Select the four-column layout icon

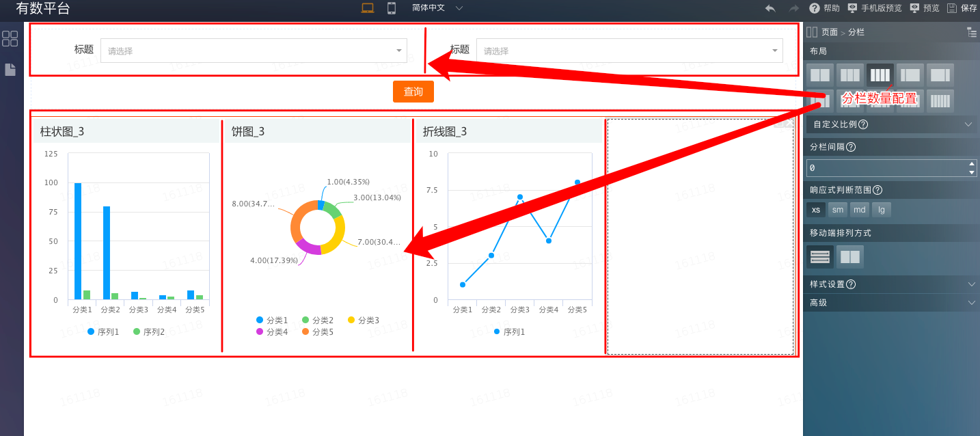(880, 75)
